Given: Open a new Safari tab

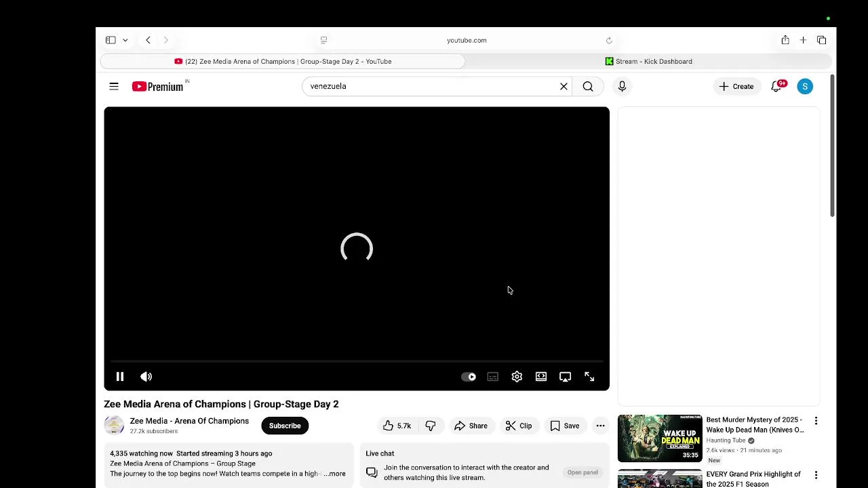Looking at the screenshot, I should tap(803, 40).
